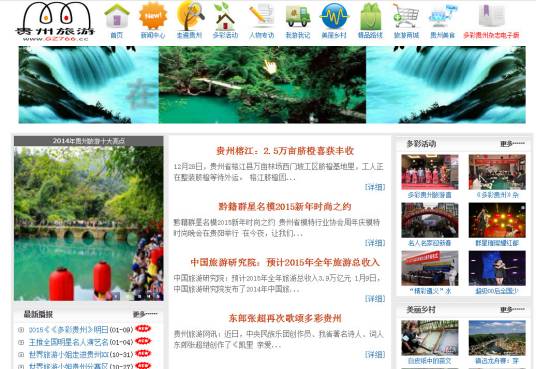536x369 pixels.
Task: Click the tree with magnifier 走遍贵州 icon
Action: tap(190, 15)
